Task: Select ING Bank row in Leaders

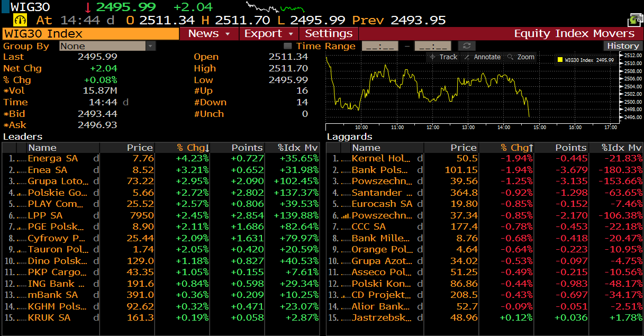Action: (x=161, y=284)
